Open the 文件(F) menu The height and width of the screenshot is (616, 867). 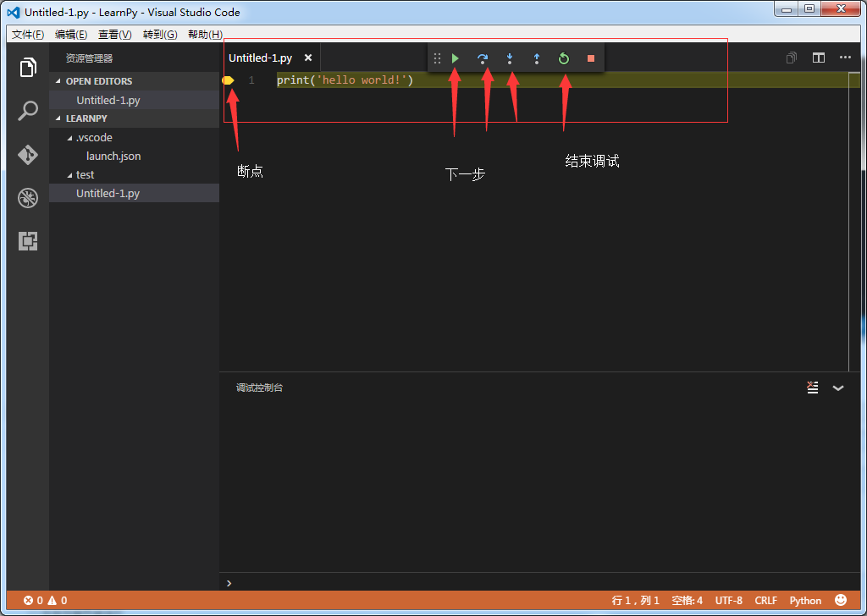point(28,34)
